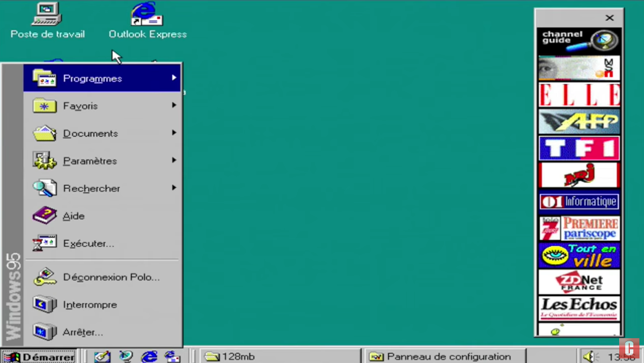Open the Rechercher menu entry
Screen dimensions: 644x363
click(102, 188)
